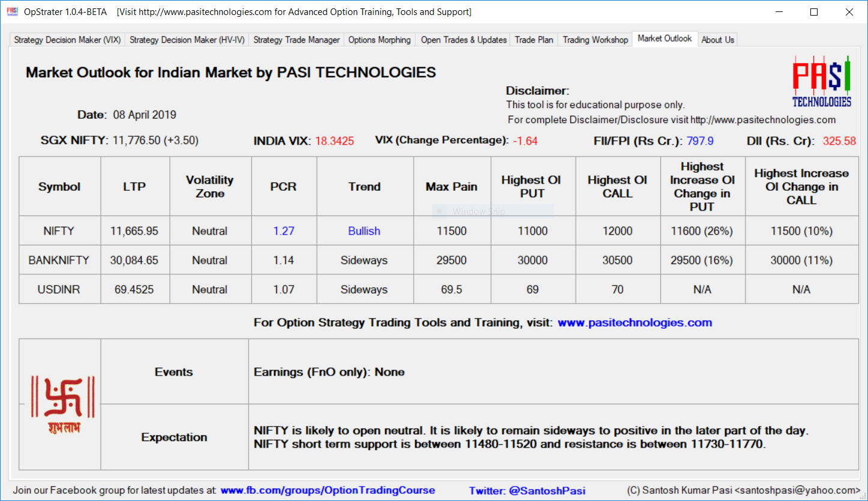868x501 pixels.
Task: Switch to Options Morphing tab
Action: click(379, 40)
